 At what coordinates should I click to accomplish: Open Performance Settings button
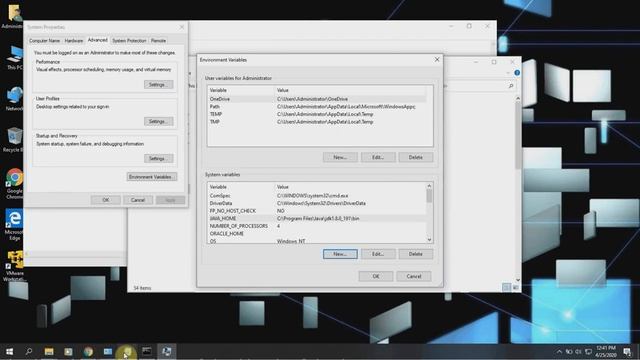click(x=158, y=84)
